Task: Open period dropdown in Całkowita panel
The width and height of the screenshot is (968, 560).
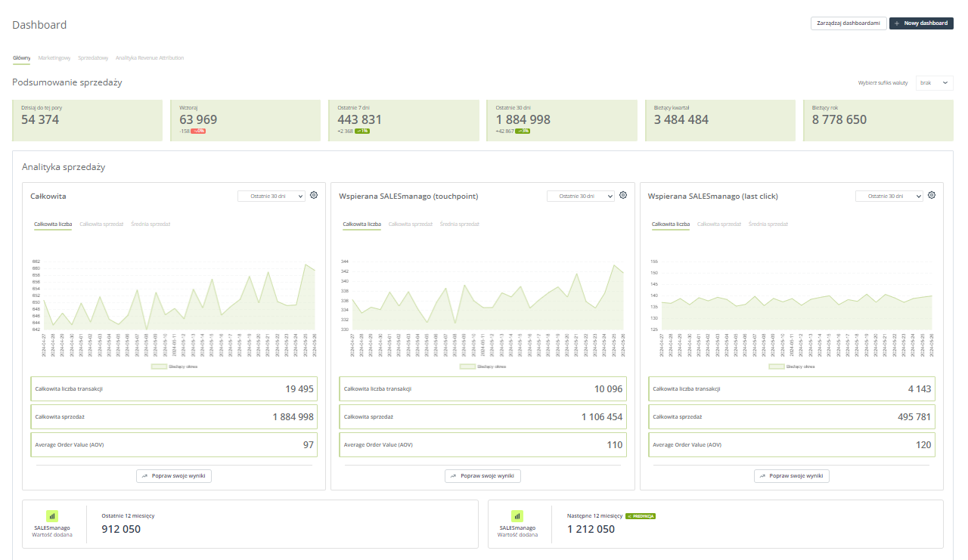Action: (x=271, y=196)
